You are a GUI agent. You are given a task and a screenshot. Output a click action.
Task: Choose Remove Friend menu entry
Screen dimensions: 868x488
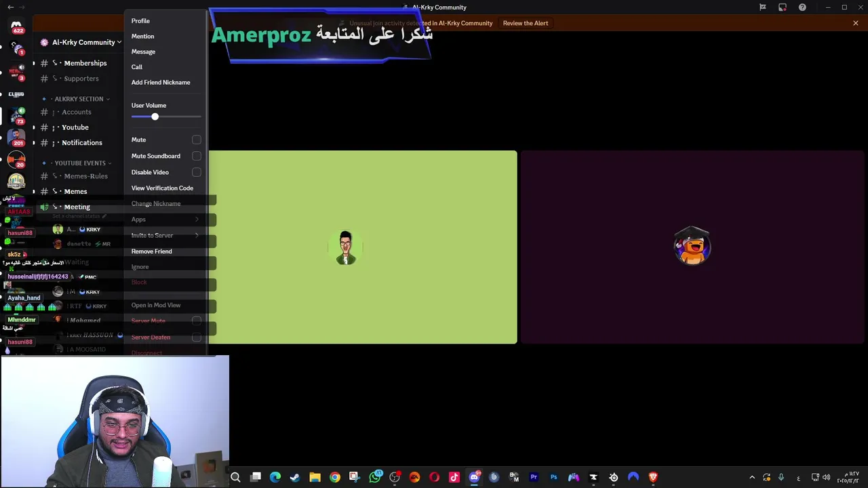[151, 251]
